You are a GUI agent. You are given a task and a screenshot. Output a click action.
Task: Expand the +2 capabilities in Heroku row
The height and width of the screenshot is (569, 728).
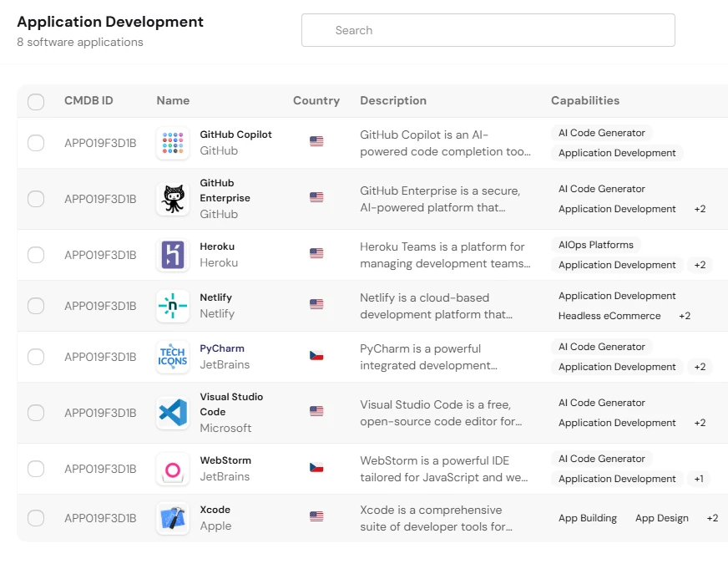[x=700, y=265]
